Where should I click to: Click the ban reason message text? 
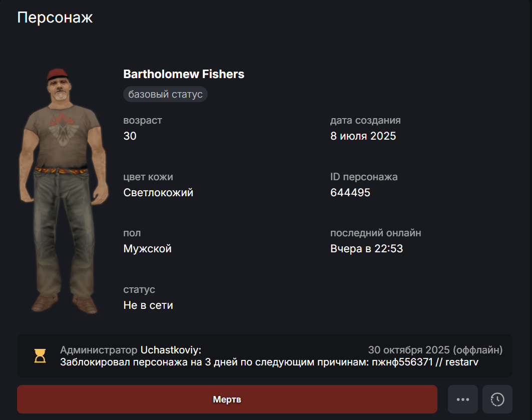tap(269, 362)
